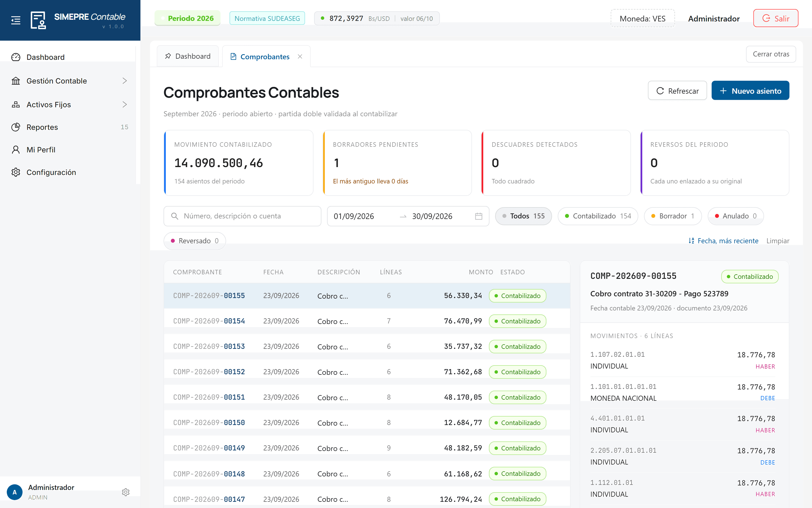812x508 pixels.
Task: Switch to the Dashboard tab
Action: point(187,56)
